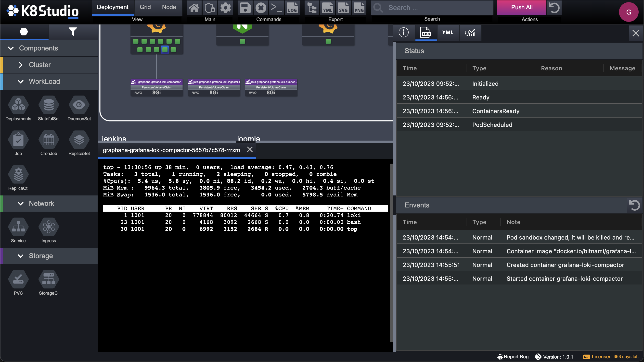This screenshot has width=644, height=362.
Task: Select the graphana-grafana-loki-compactor PVC card
Action: [156, 87]
